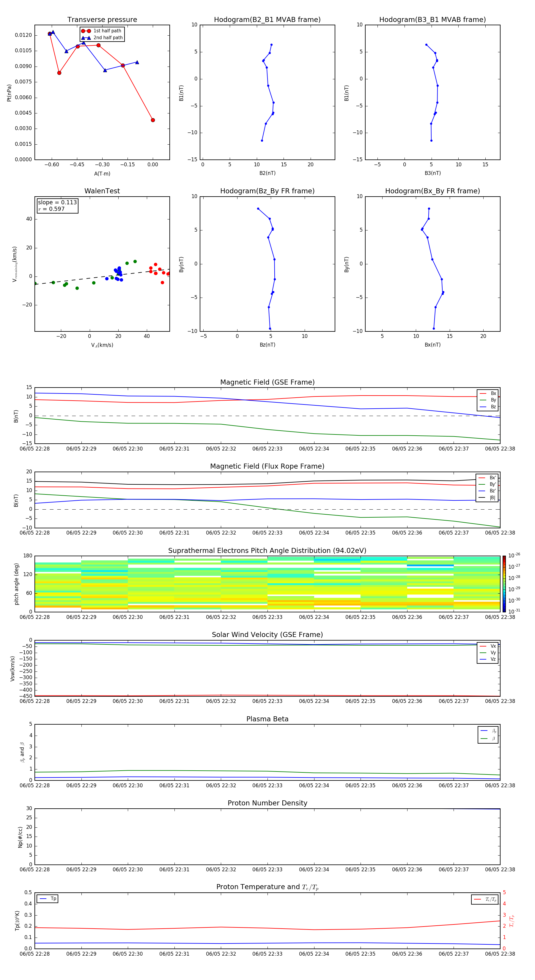Image resolution: width=535 pixels, height=980 pixels.
Task: Click 'Te/Tp' legend in temperature panel
Action: pyautogui.click(x=485, y=899)
